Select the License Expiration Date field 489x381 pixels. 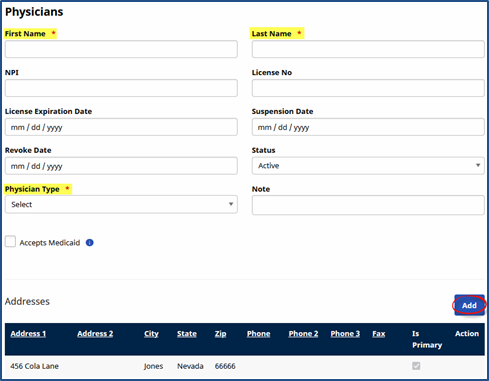(121, 127)
